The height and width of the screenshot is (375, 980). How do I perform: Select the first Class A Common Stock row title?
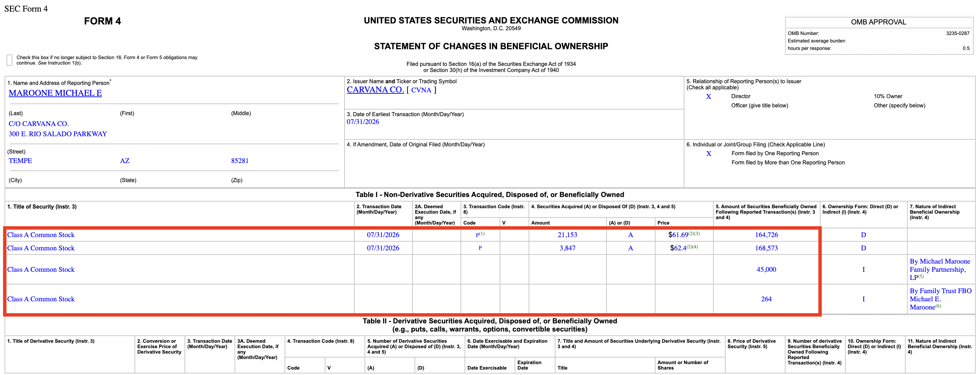[x=41, y=235]
